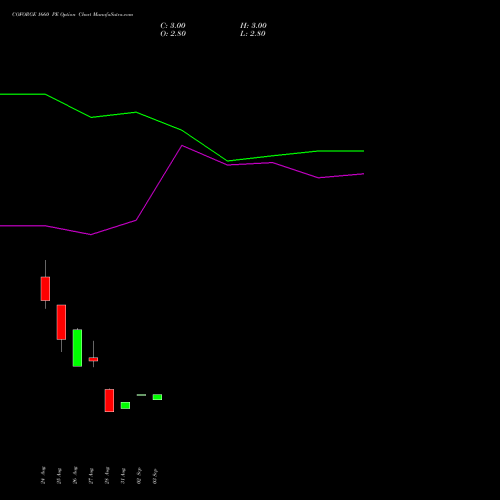Select the red candlestick for 28 Aug
This screenshot has width=500, height=500.
point(109,400)
